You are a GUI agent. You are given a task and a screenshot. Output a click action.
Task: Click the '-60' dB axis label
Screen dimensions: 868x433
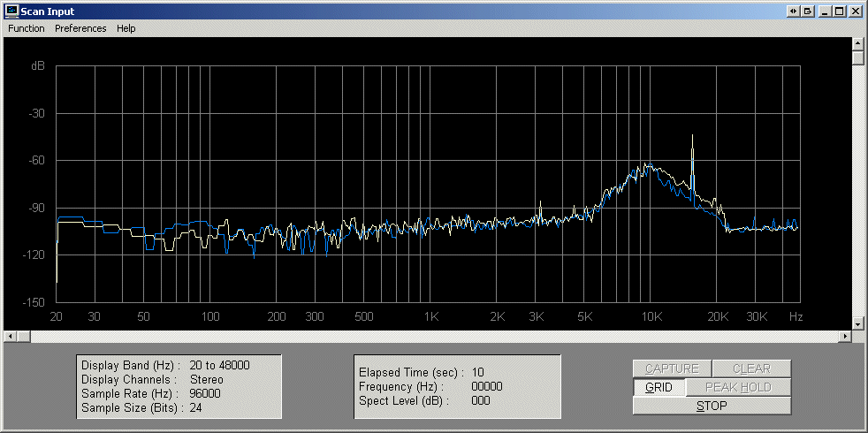(x=36, y=161)
